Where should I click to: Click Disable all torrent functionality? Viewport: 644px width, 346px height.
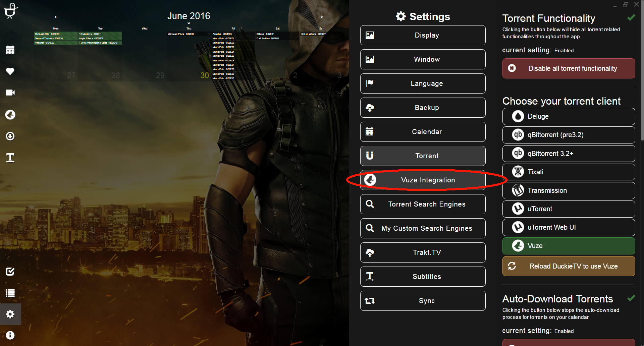click(x=569, y=68)
